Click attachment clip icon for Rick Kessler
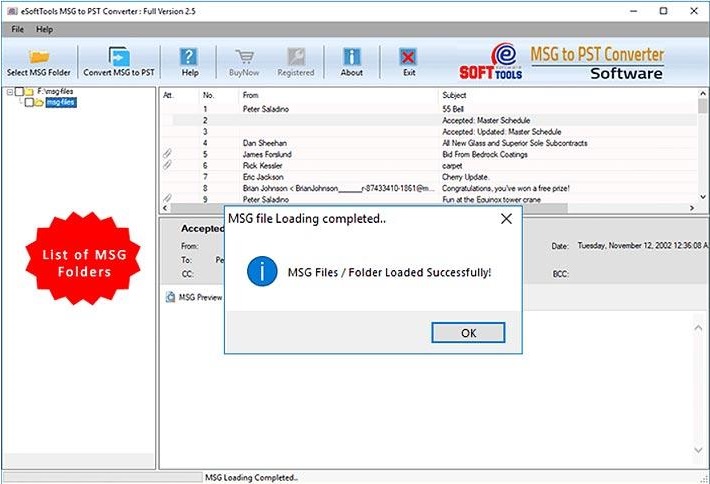This screenshot has height=484, width=710. click(x=168, y=165)
